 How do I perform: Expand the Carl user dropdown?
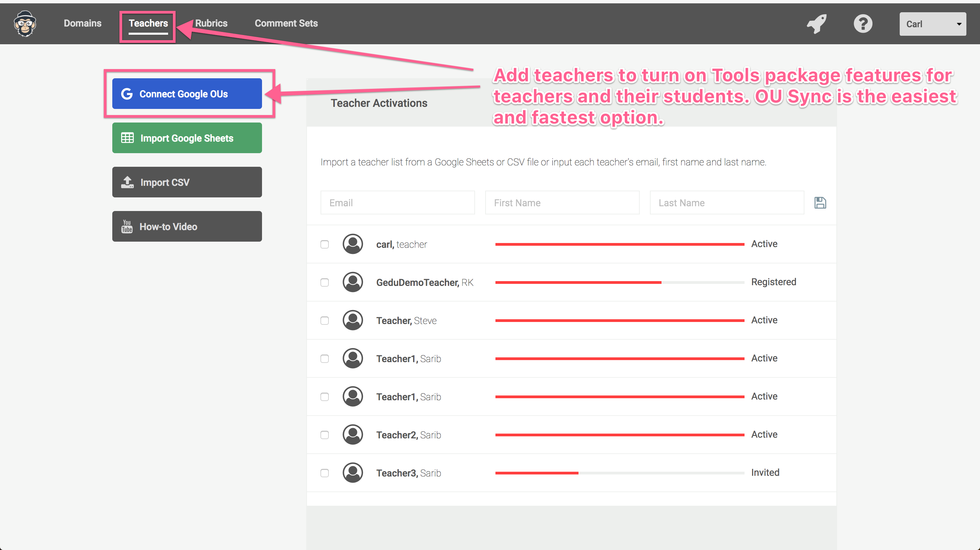(x=932, y=24)
